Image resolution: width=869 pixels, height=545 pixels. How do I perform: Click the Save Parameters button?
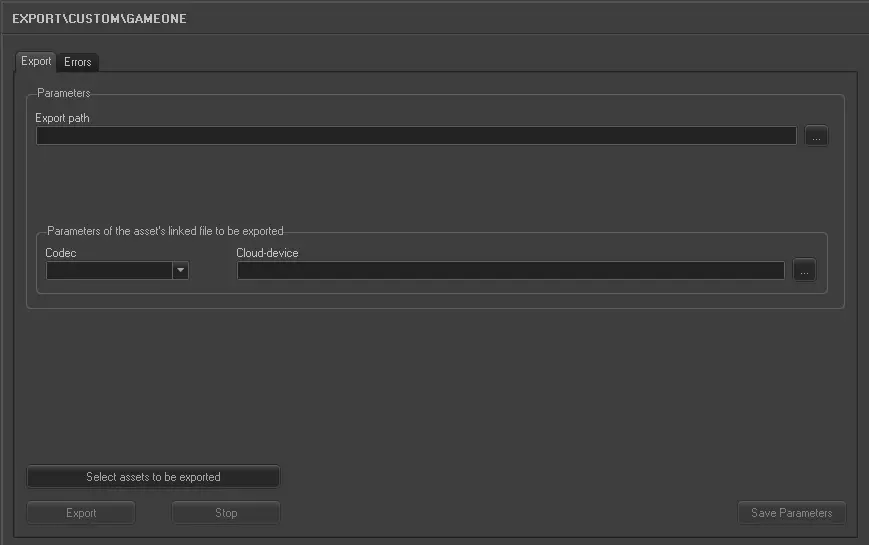pyautogui.click(x=791, y=513)
